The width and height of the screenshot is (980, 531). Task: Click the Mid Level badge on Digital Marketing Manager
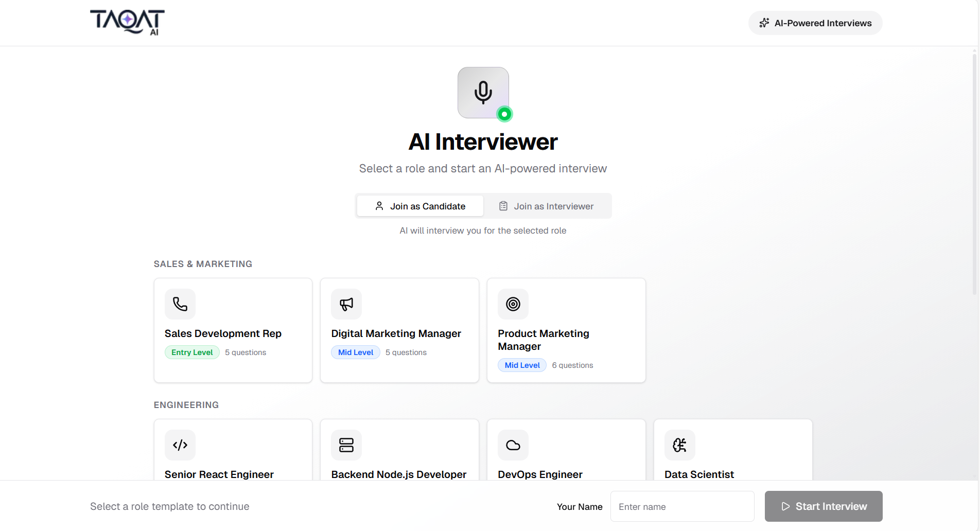click(355, 352)
